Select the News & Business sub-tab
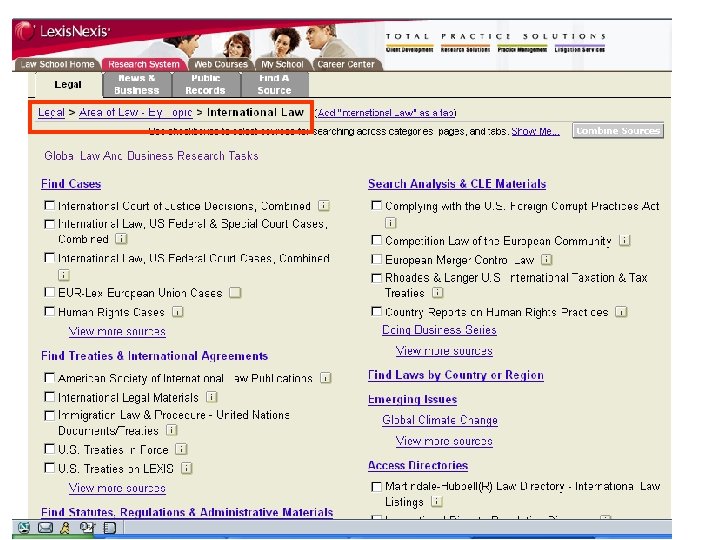The width and height of the screenshot is (720, 540). (x=136, y=84)
